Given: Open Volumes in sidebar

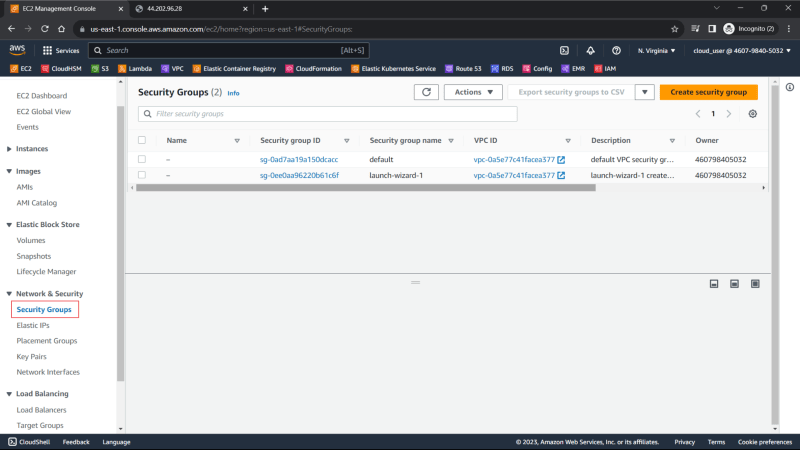Looking at the screenshot, I should pos(31,240).
